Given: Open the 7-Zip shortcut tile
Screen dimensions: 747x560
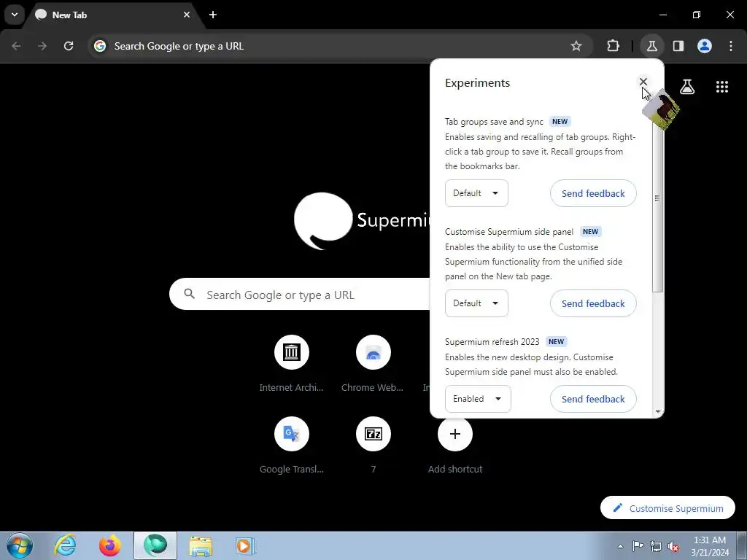Looking at the screenshot, I should coord(373,434).
